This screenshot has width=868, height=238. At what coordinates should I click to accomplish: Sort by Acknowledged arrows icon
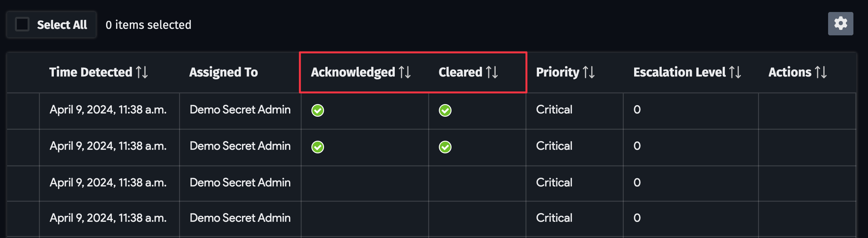coord(404,72)
